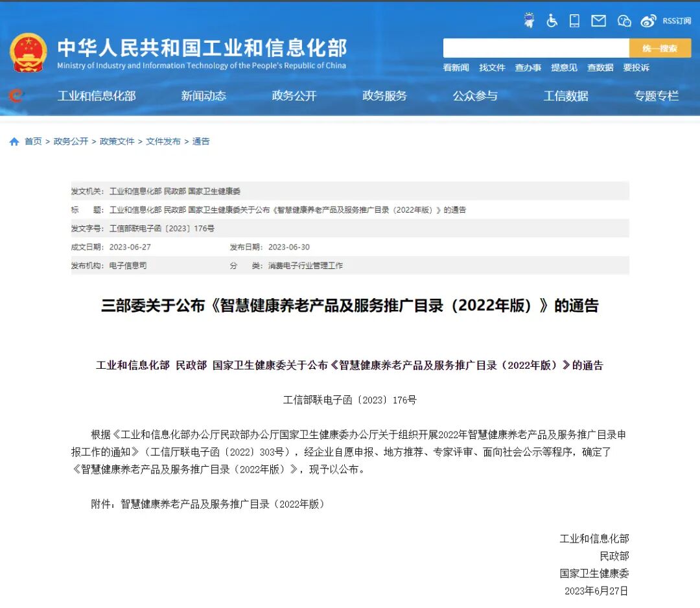
Task: Follow the 首页 breadcrumb link
Action: [33, 141]
